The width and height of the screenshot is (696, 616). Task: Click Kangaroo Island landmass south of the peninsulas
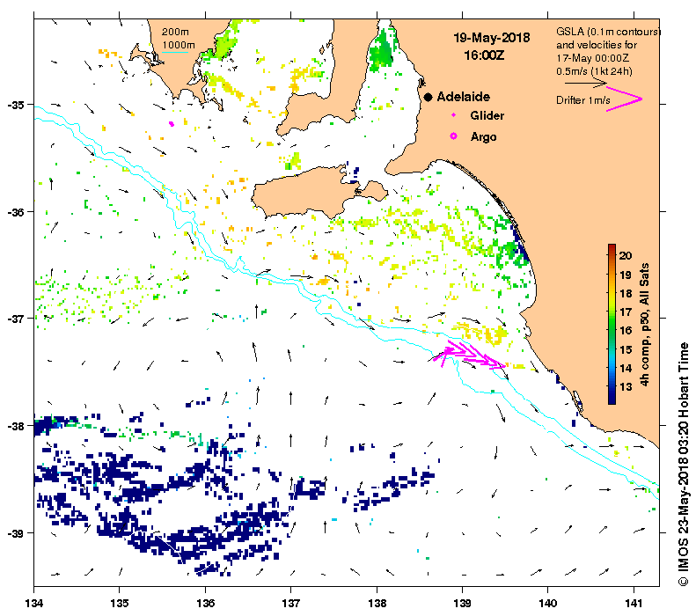pyautogui.click(x=306, y=193)
